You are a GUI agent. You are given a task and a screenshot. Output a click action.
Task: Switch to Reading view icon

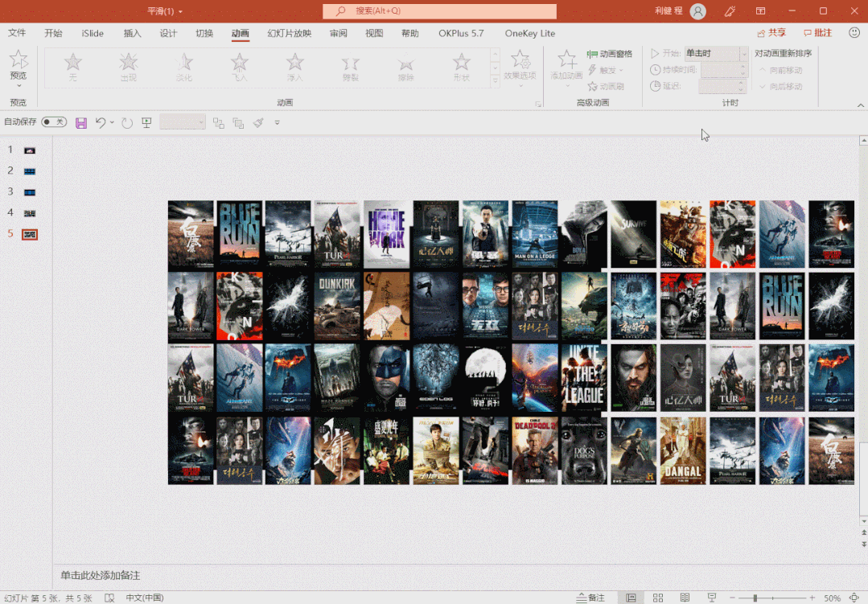click(x=685, y=598)
